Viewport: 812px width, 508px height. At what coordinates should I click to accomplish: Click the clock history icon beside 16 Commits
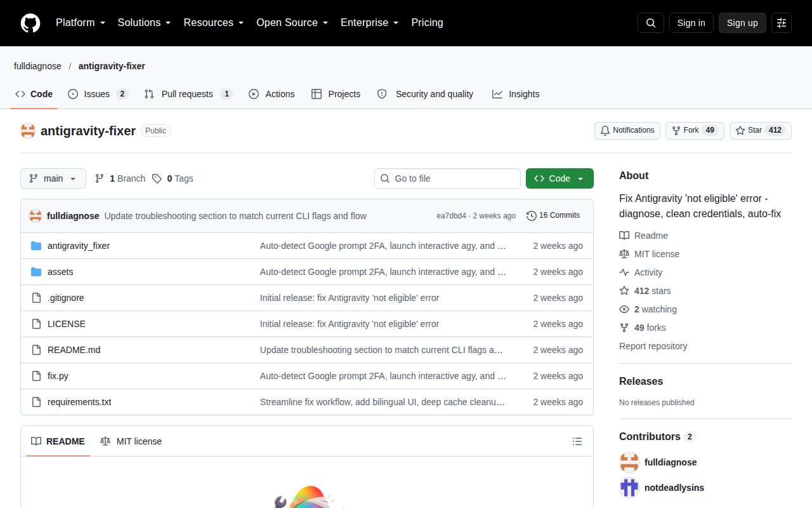[x=532, y=216]
